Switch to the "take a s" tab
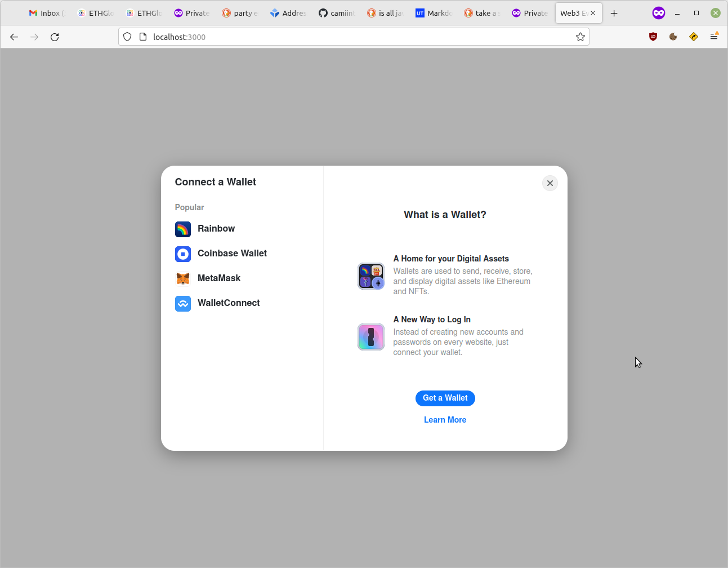This screenshot has width=728, height=568. (483, 13)
